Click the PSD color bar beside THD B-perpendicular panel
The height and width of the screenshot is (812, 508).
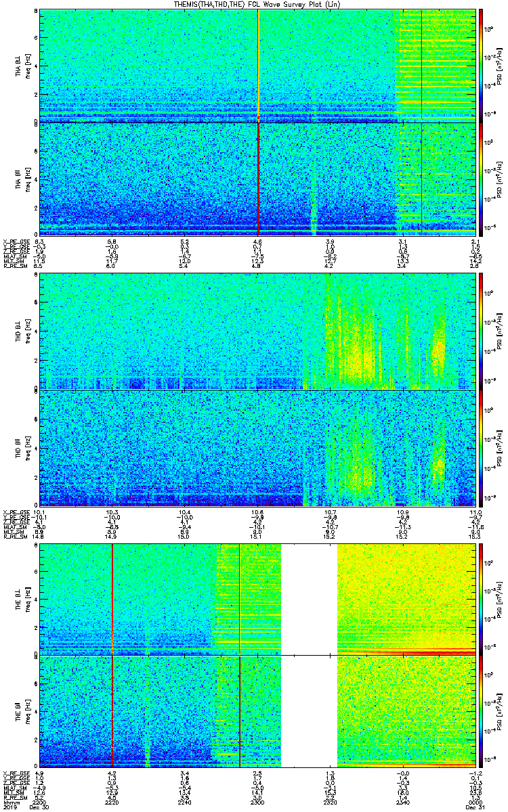[482, 332]
